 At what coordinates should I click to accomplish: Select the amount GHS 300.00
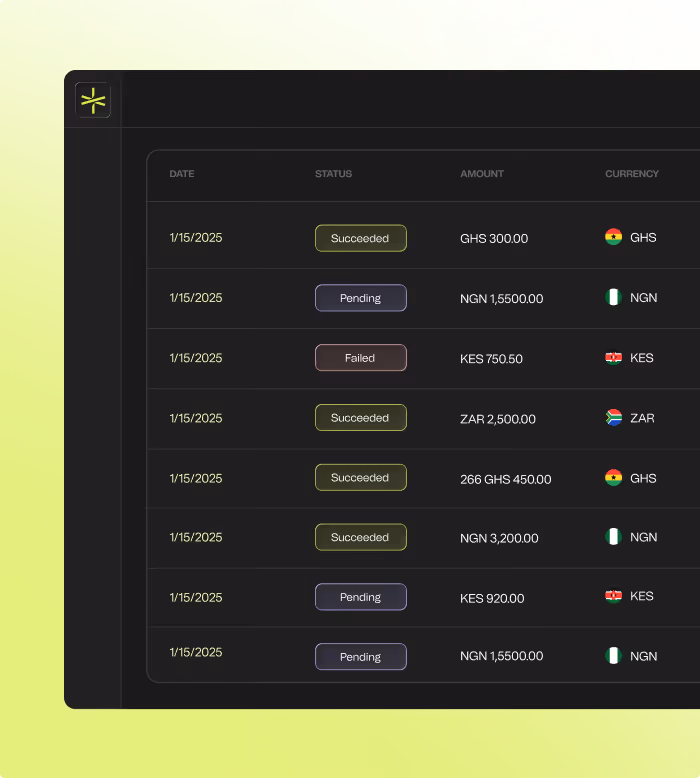pos(494,239)
